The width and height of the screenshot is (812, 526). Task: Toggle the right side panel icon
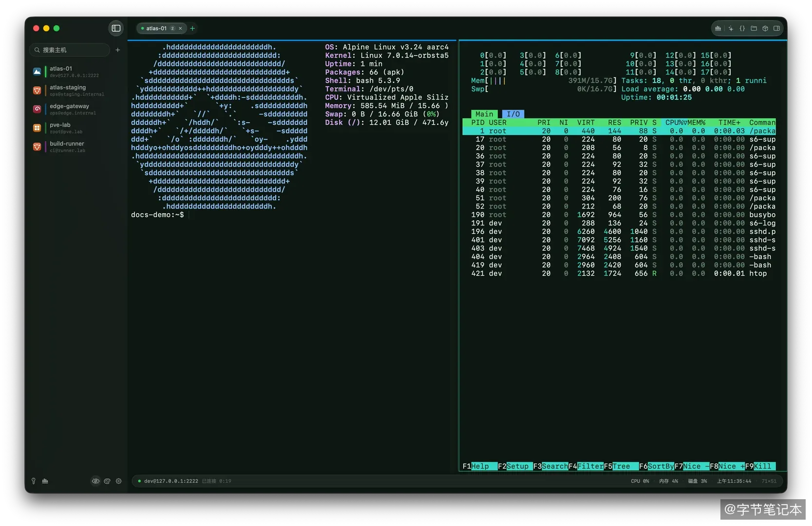(x=776, y=28)
